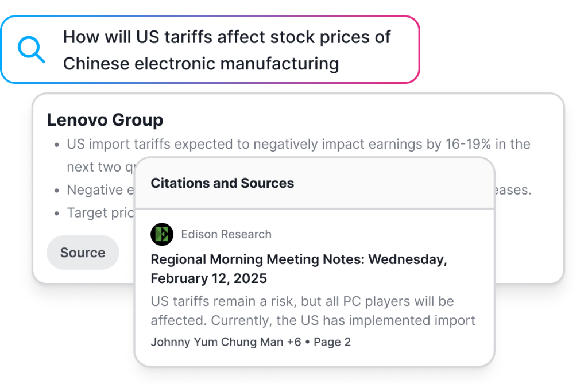Click the snippet about US tariffs remaining a risk

point(302,301)
